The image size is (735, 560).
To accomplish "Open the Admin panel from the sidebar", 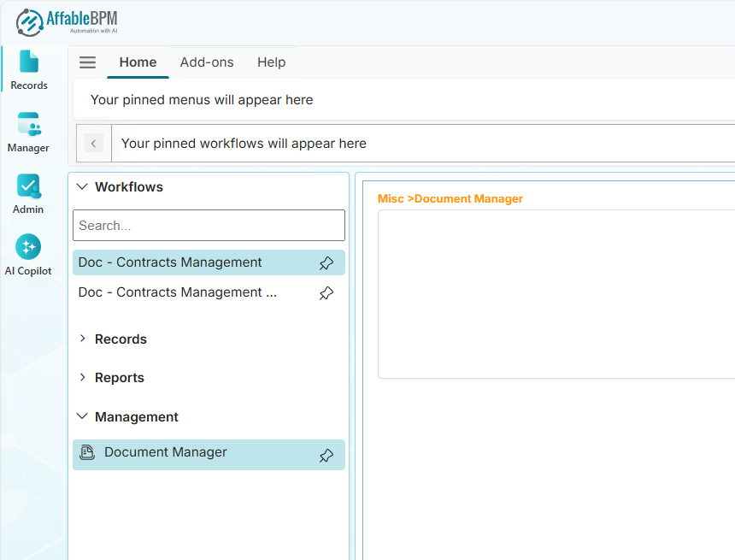I will coord(29,193).
